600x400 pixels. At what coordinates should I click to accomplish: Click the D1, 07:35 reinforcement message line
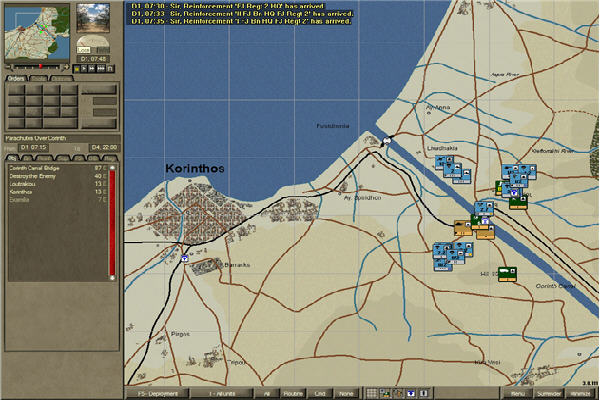click(x=241, y=21)
